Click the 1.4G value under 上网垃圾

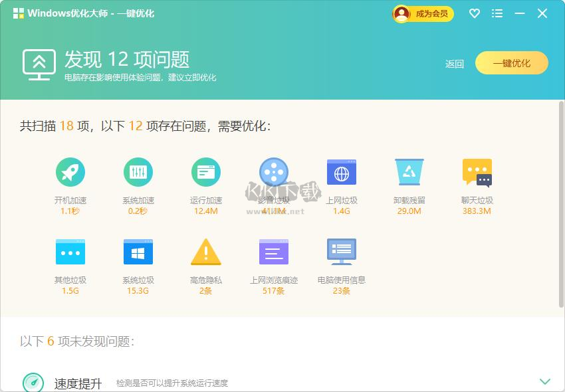coord(341,211)
